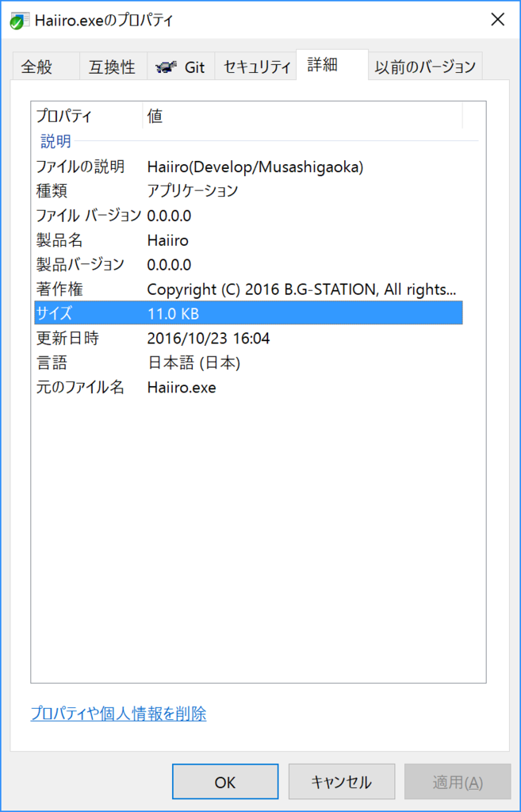Select the 元のファイル名 row
Screen dimensions: 521x812
point(248,388)
